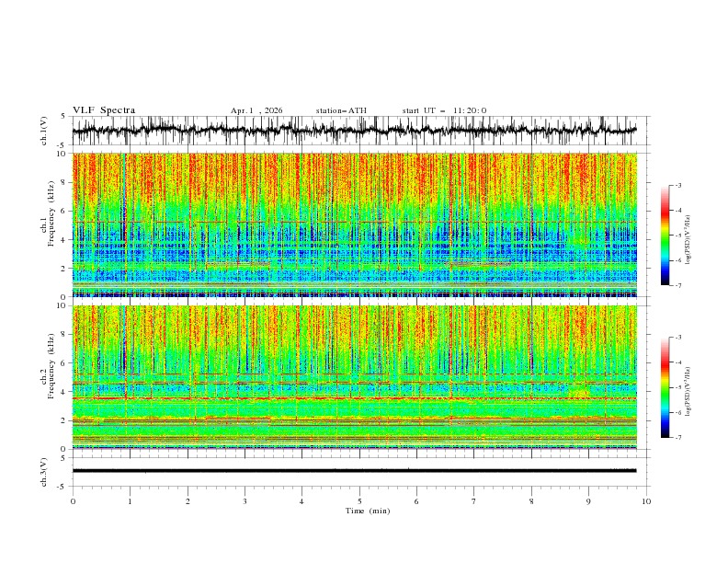Click the "ch.3(V)" waveform axis label
Screen dimensions: 728x563
(44, 472)
